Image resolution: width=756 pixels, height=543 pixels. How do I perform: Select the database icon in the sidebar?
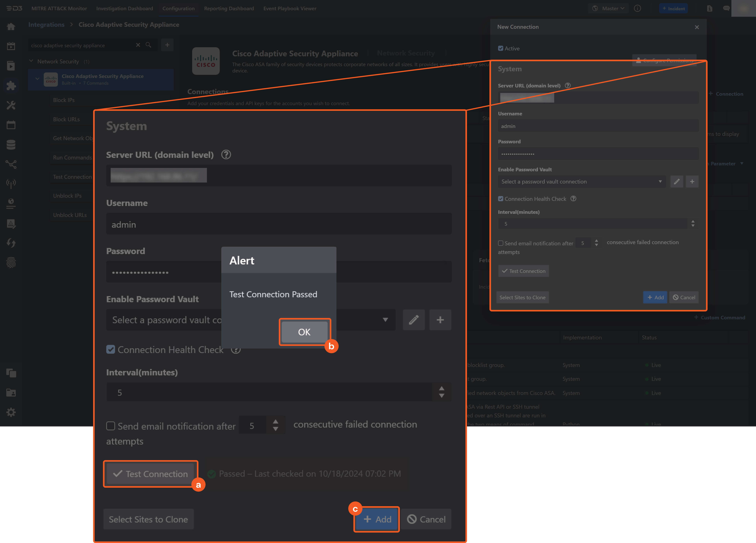pyautogui.click(x=11, y=144)
